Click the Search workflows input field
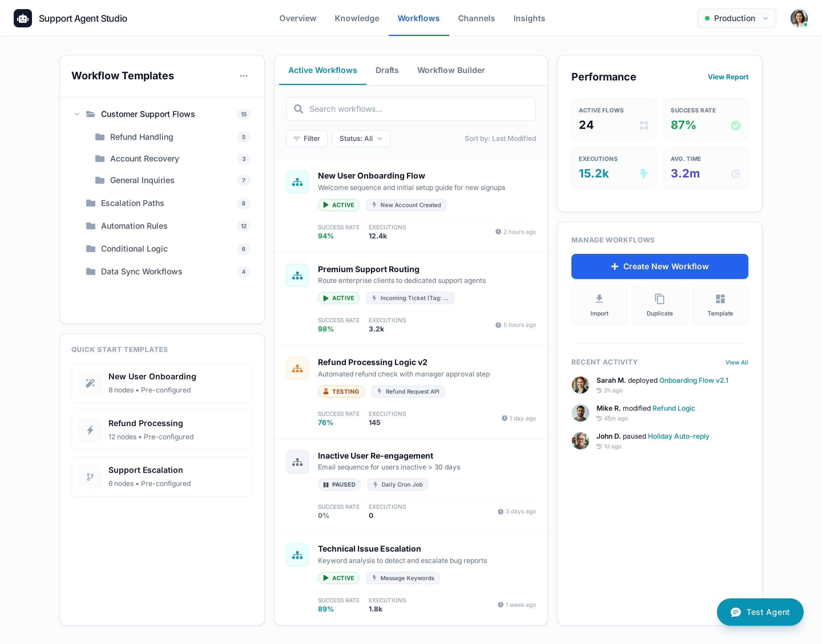822x644 pixels. [410, 109]
